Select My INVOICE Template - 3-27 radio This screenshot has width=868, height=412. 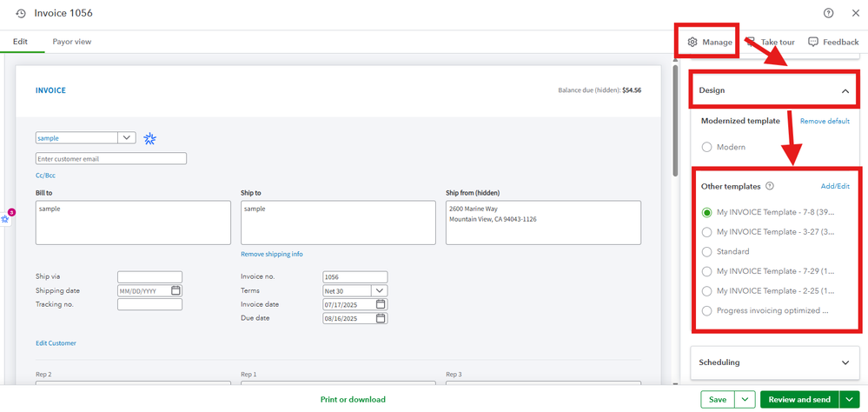(x=706, y=232)
